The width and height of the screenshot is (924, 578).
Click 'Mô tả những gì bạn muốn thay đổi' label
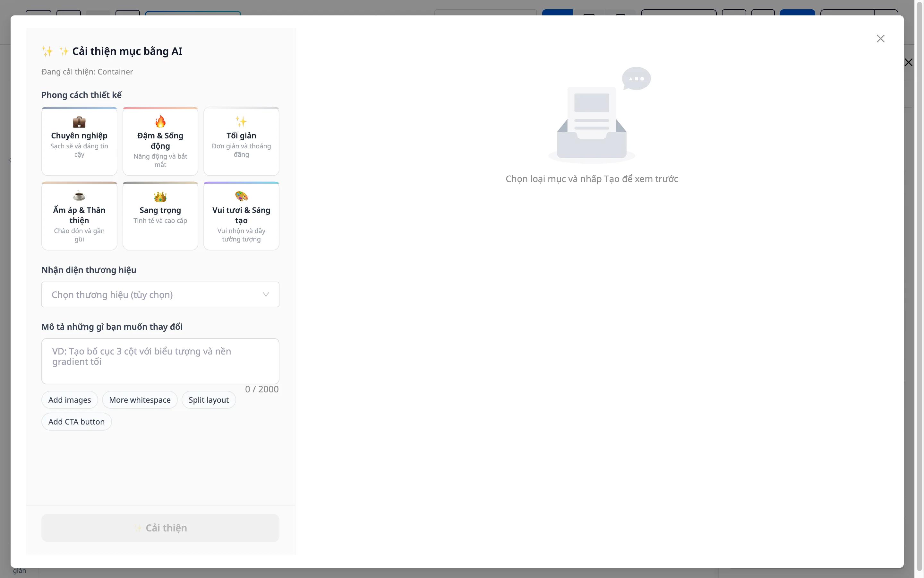tap(112, 327)
